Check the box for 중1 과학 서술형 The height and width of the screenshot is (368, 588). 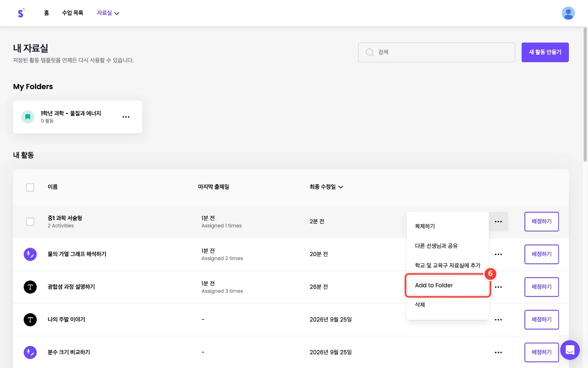[30, 222]
